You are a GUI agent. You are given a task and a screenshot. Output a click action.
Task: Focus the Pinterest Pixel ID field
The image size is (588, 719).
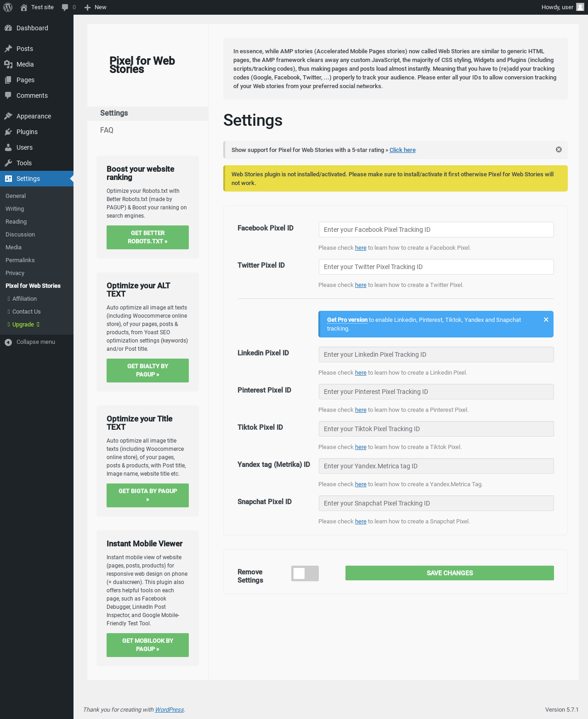(x=436, y=392)
